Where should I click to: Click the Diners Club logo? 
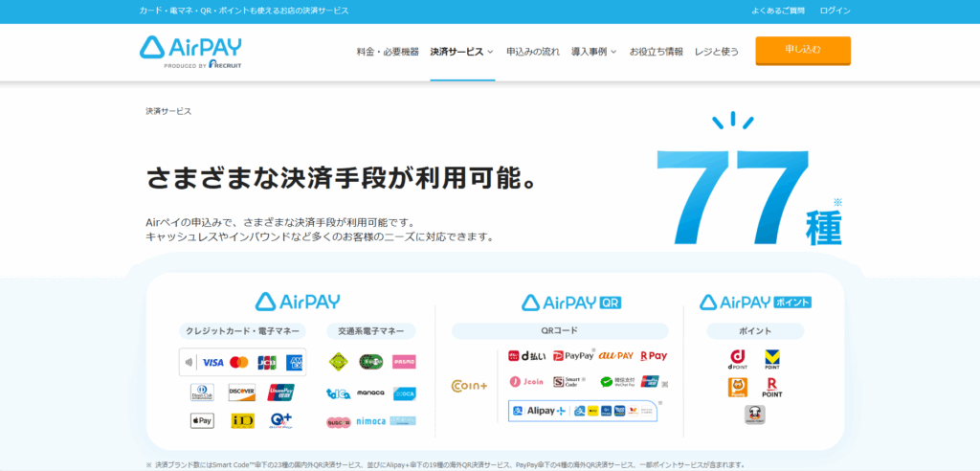pyautogui.click(x=202, y=392)
